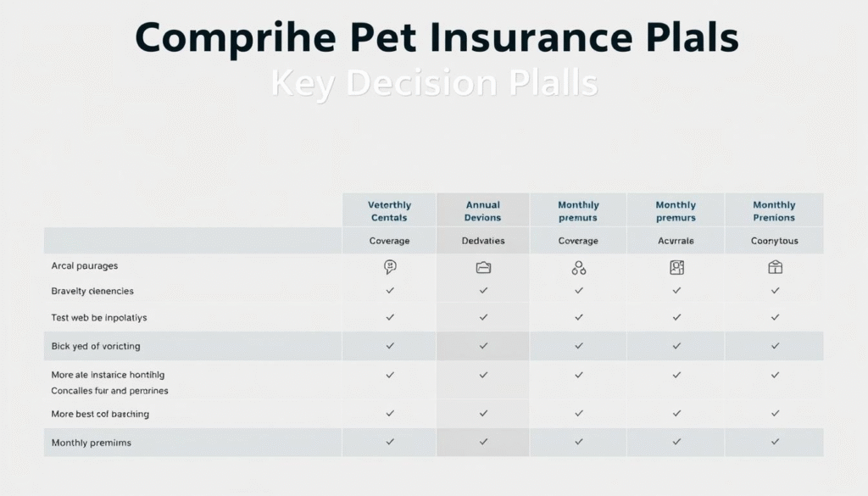Viewport: 868px width, 496px height.
Task: Select the three-circles icon in Arcal pourages row
Action: (579, 268)
